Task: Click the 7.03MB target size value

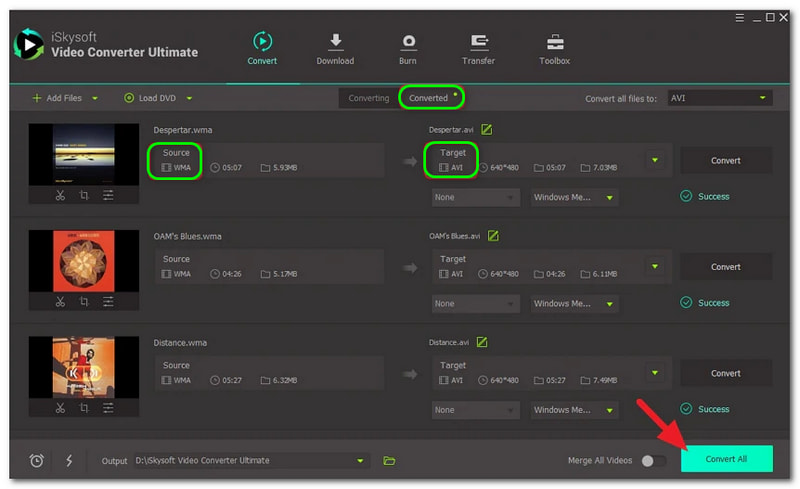Action: (605, 167)
